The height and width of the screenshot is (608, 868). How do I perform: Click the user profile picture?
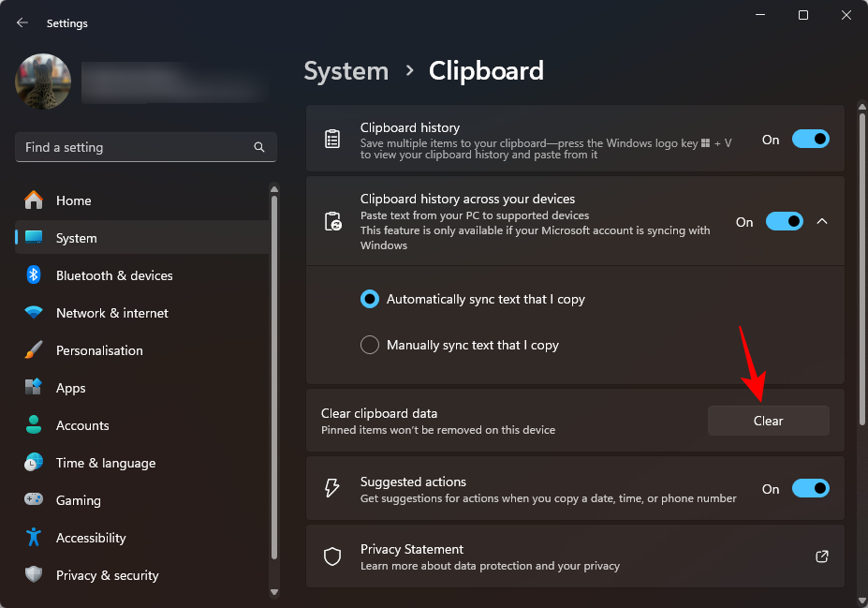tap(43, 82)
